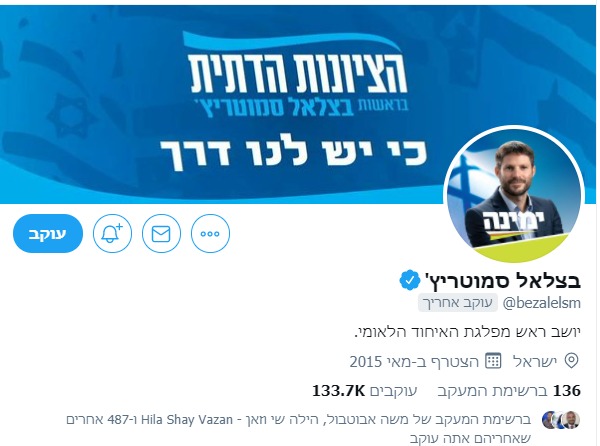Click the Hila Shay Vazan name
The image size is (600, 446).
[187, 420]
